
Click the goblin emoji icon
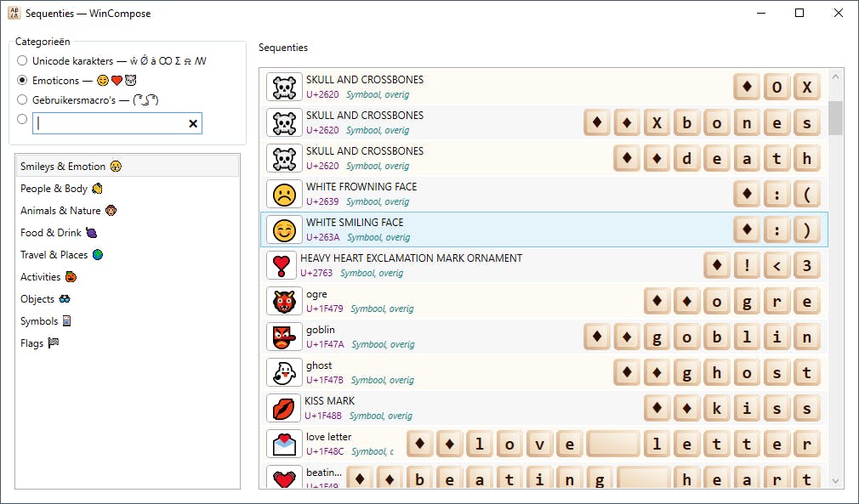pyautogui.click(x=283, y=336)
